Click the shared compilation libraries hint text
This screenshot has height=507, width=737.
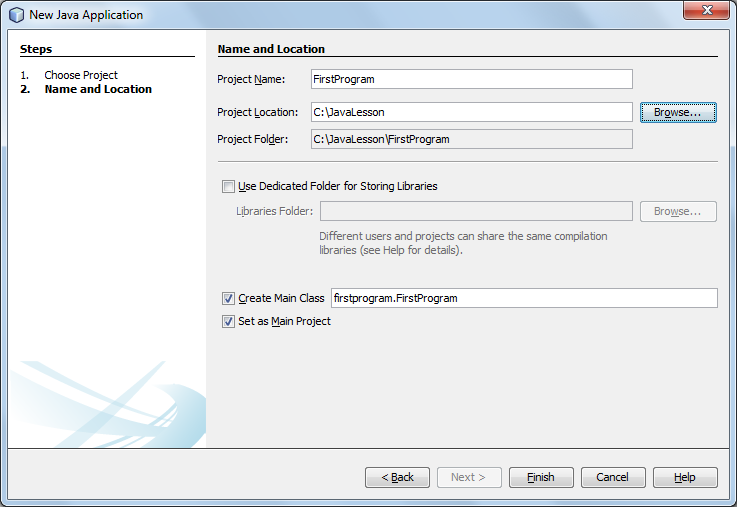[x=463, y=243]
